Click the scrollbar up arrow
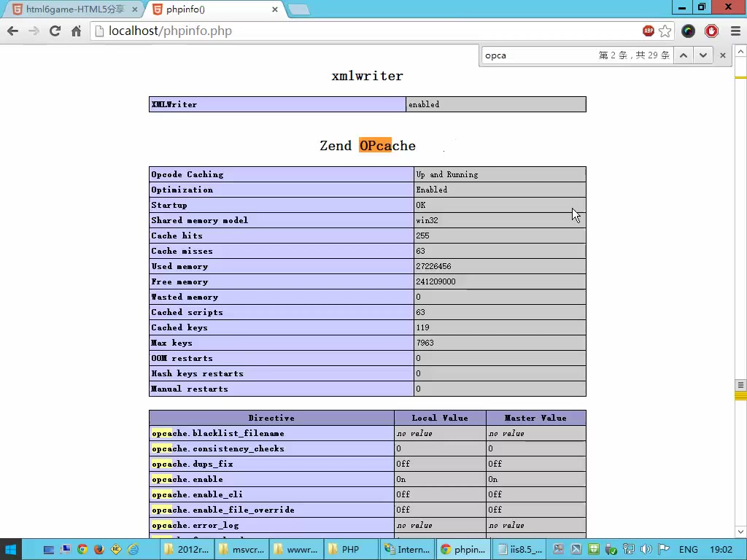 pyautogui.click(x=740, y=51)
